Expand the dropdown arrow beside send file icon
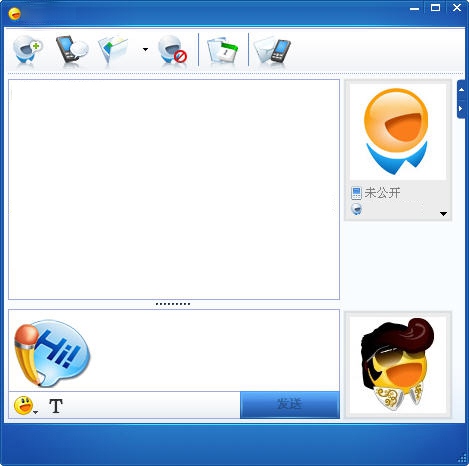The image size is (469, 466). click(x=145, y=49)
